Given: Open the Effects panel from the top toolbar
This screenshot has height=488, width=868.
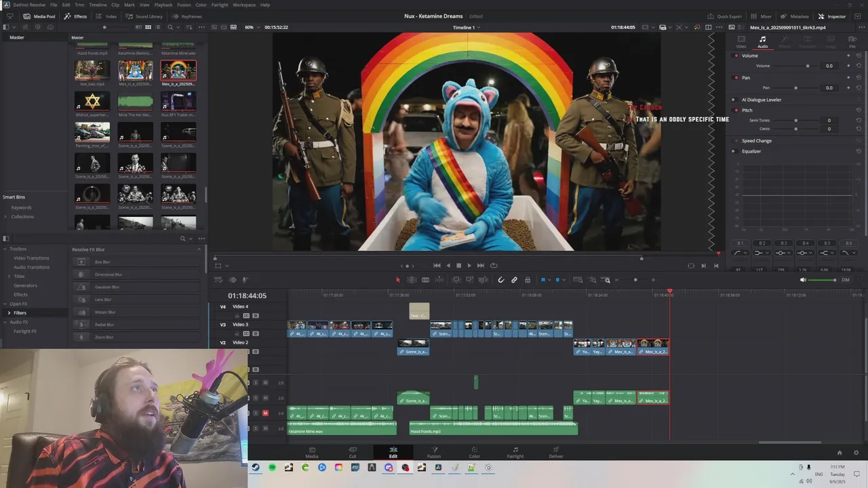Looking at the screenshot, I should (x=76, y=16).
